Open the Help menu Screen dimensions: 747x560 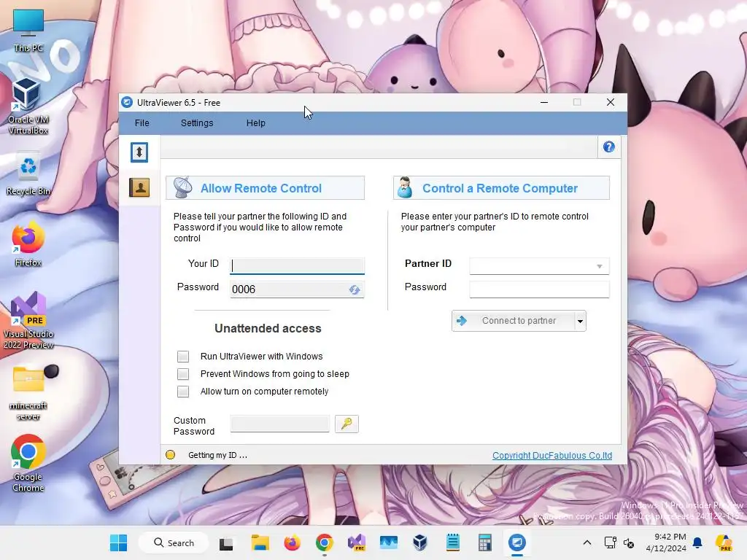coord(256,122)
